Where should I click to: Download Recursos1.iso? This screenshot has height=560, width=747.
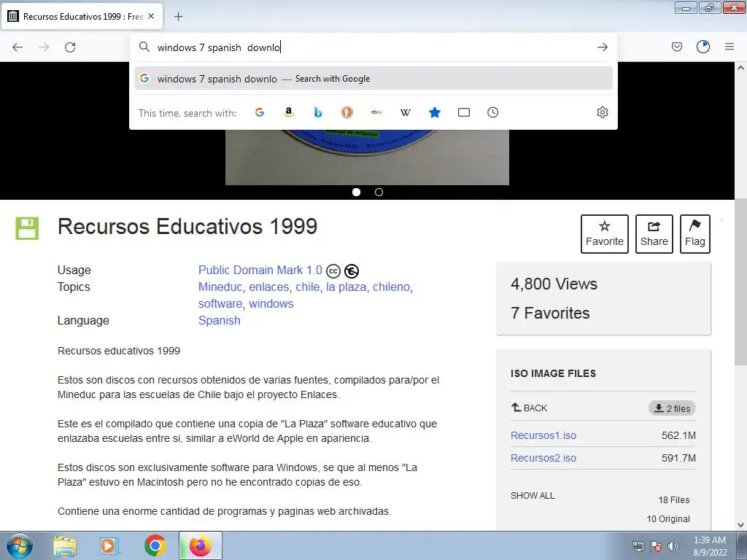coord(543,435)
